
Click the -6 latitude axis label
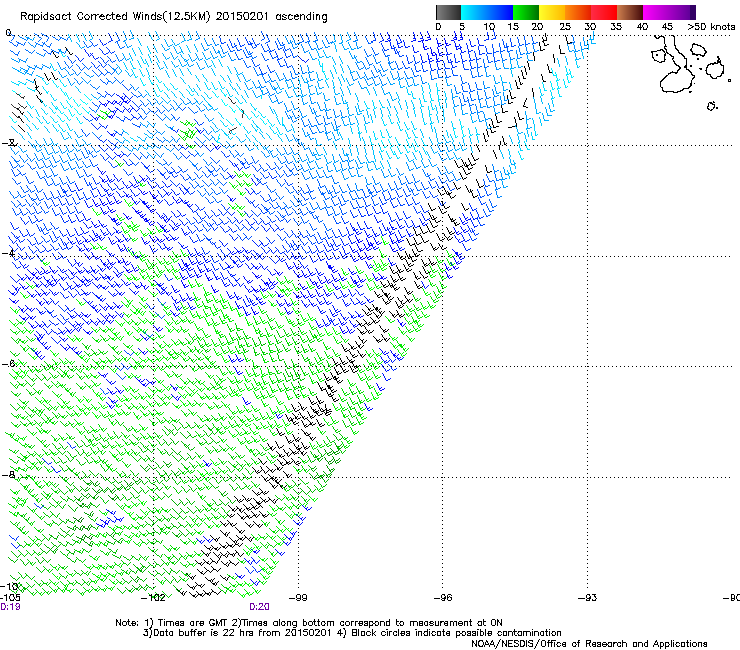[9, 363]
